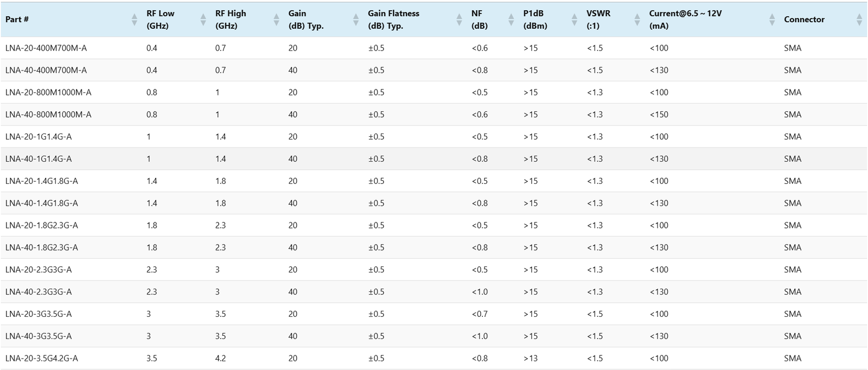Image resolution: width=868 pixels, height=370 pixels.
Task: Open the LNA-40-3G3.5G-A entry
Action: pyautogui.click(x=39, y=336)
